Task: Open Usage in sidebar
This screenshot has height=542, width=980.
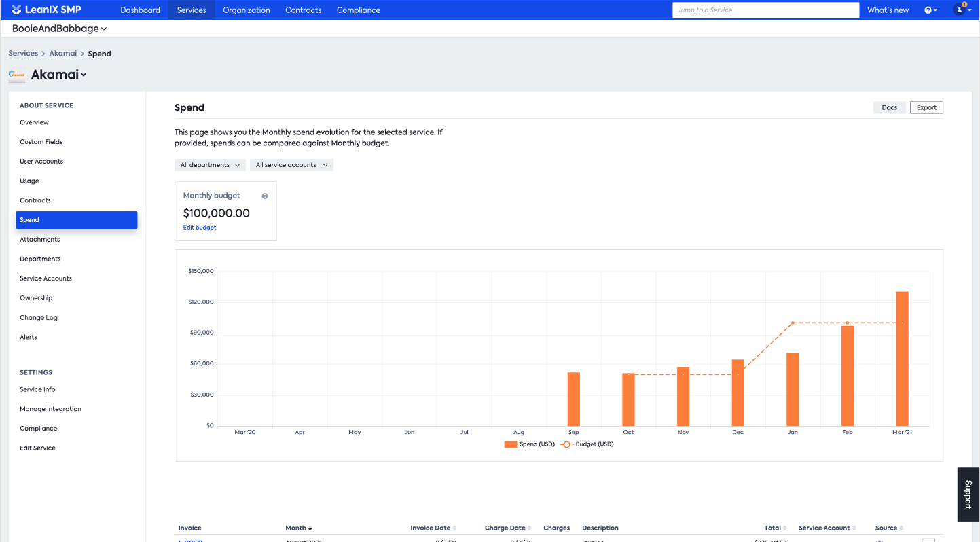Action: [x=29, y=181]
